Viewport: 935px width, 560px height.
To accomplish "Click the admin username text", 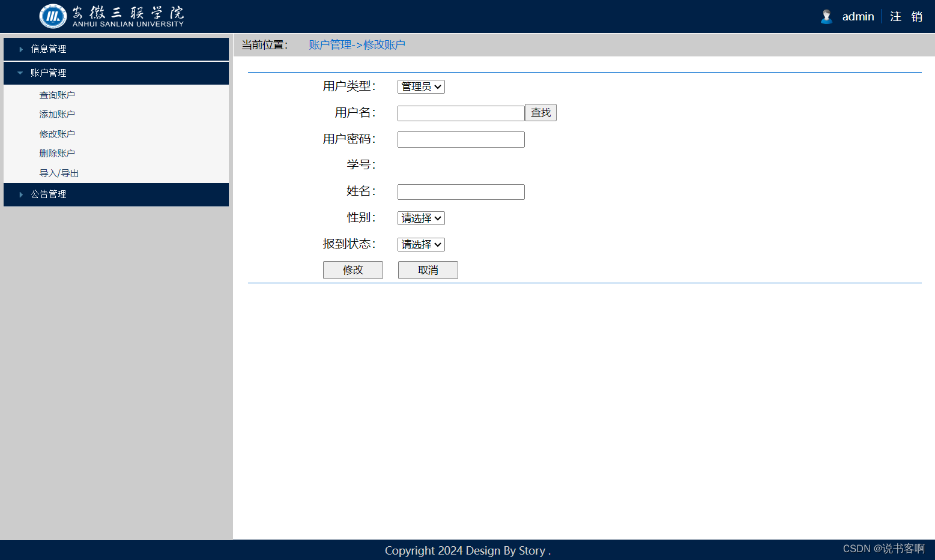I will click(858, 17).
